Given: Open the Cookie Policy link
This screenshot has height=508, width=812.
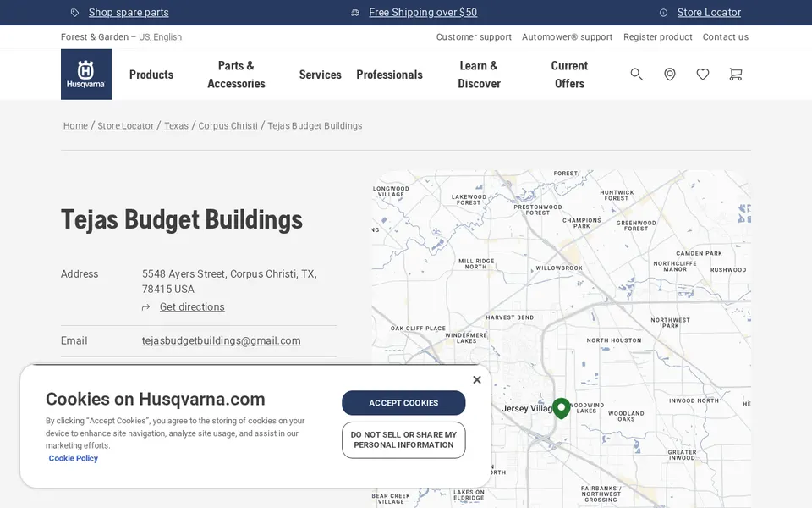Looking at the screenshot, I should [73, 458].
